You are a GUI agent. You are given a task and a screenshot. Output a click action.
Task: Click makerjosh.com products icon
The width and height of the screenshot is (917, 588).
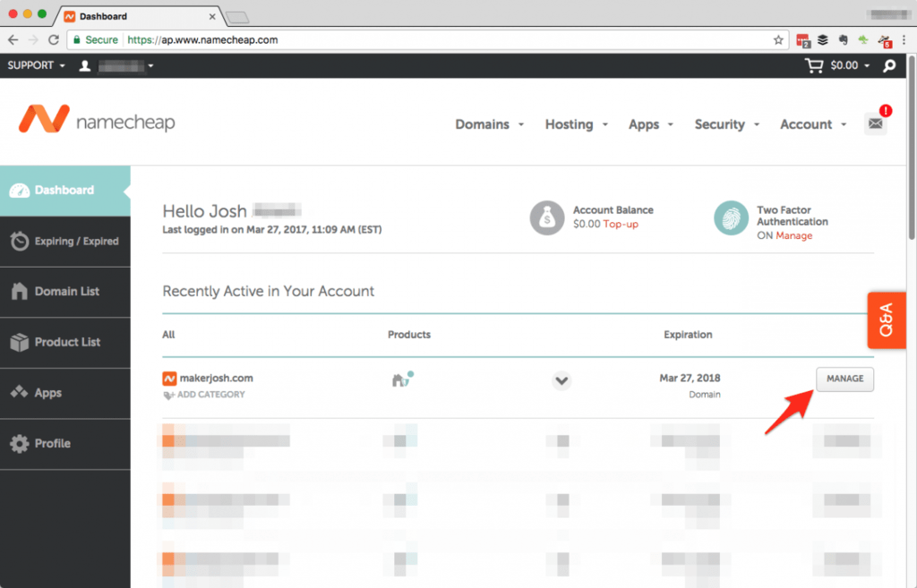402,379
